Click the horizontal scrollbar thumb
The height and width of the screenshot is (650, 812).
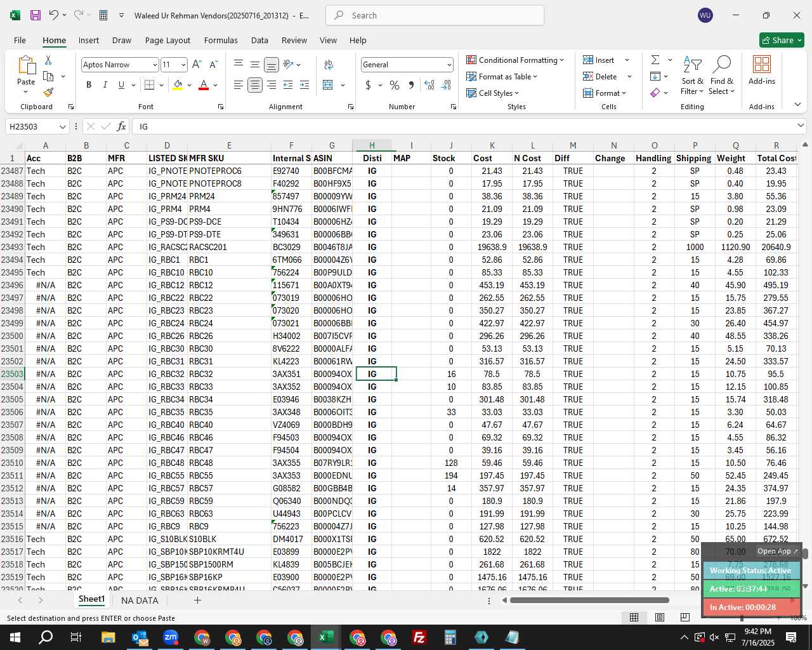[589, 600]
